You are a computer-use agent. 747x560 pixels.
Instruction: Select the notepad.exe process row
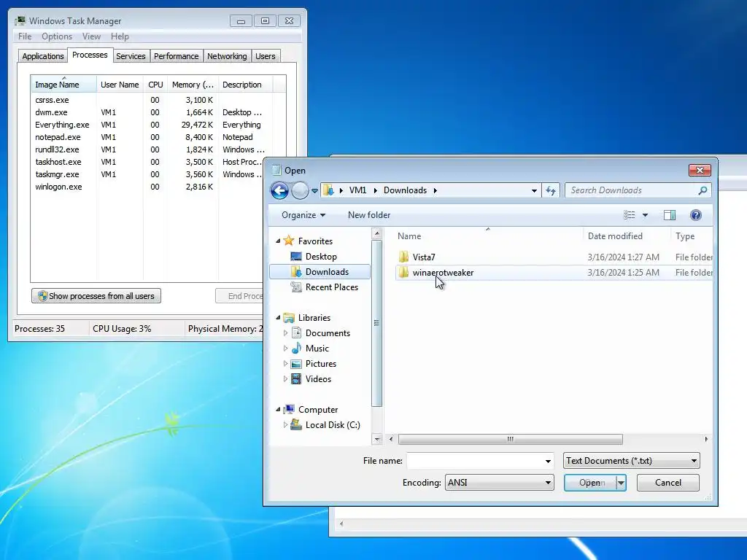click(152, 137)
